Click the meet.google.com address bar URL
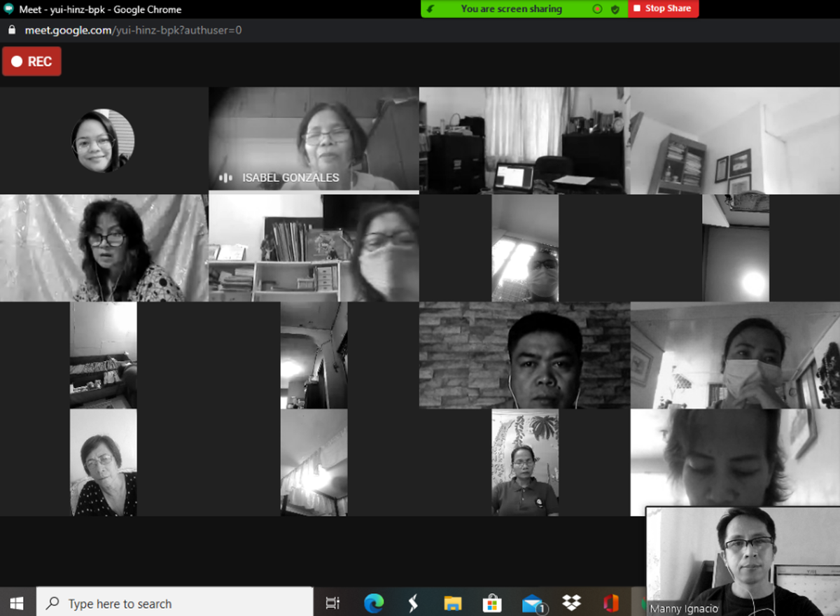840x616 pixels. tap(133, 30)
